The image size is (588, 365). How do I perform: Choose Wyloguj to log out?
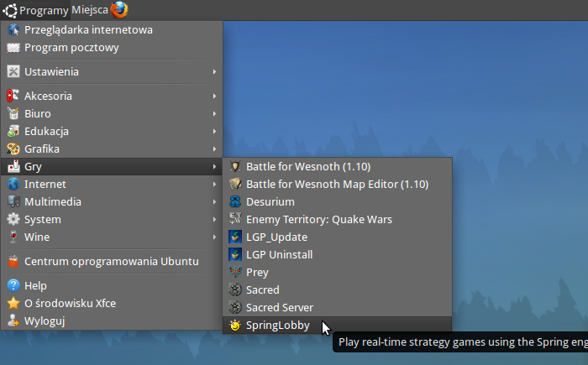coord(112,321)
